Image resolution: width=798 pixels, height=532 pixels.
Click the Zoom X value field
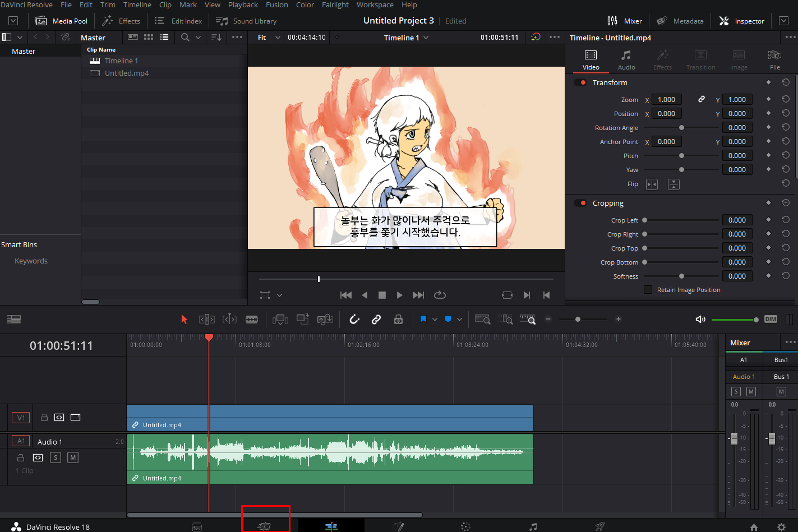coord(667,99)
